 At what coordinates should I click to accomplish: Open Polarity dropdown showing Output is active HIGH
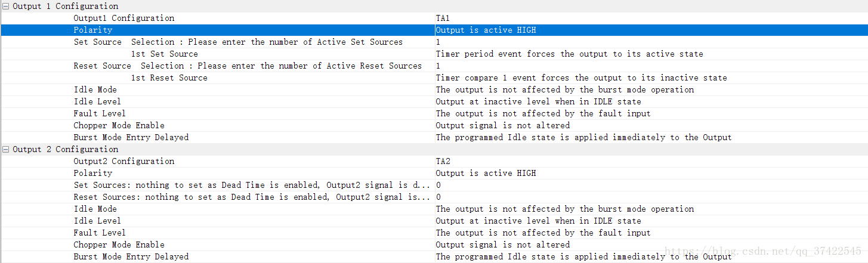click(x=651, y=30)
